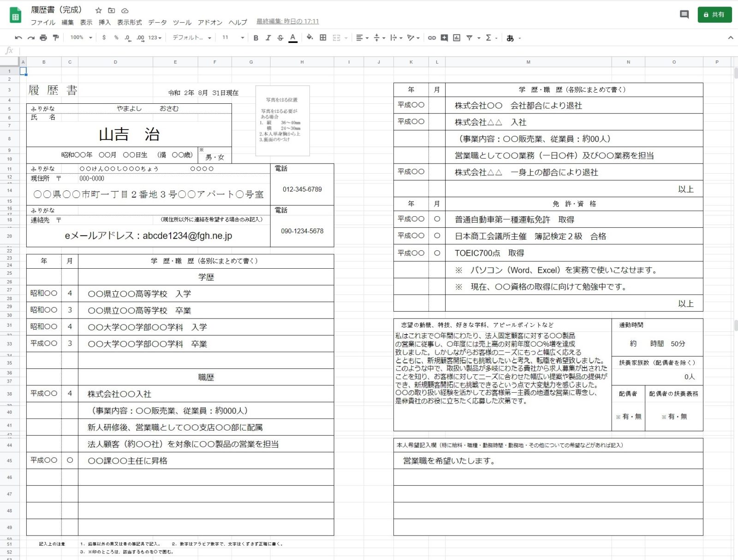The width and height of the screenshot is (738, 560).
Task: Click the merge cells icon
Action: click(337, 38)
